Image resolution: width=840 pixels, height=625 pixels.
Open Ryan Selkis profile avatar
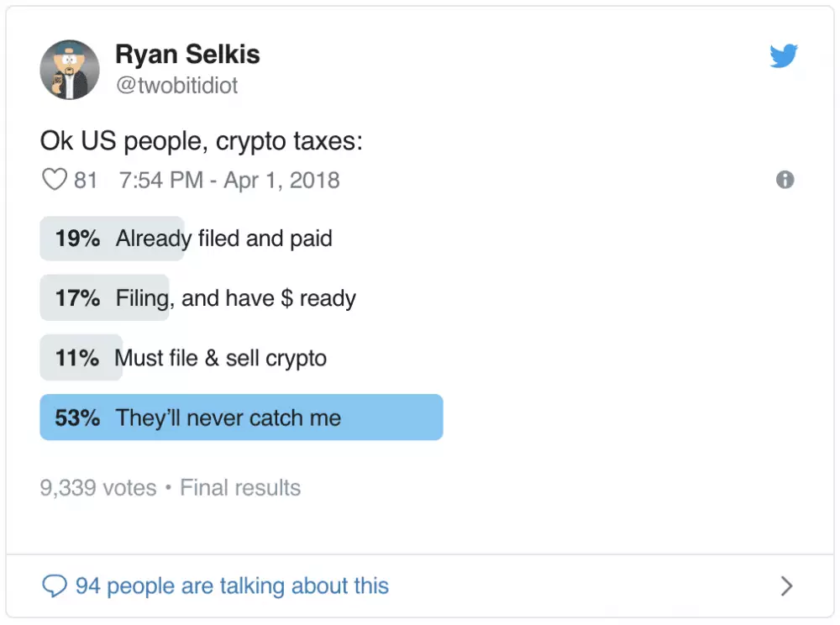pyautogui.click(x=71, y=68)
